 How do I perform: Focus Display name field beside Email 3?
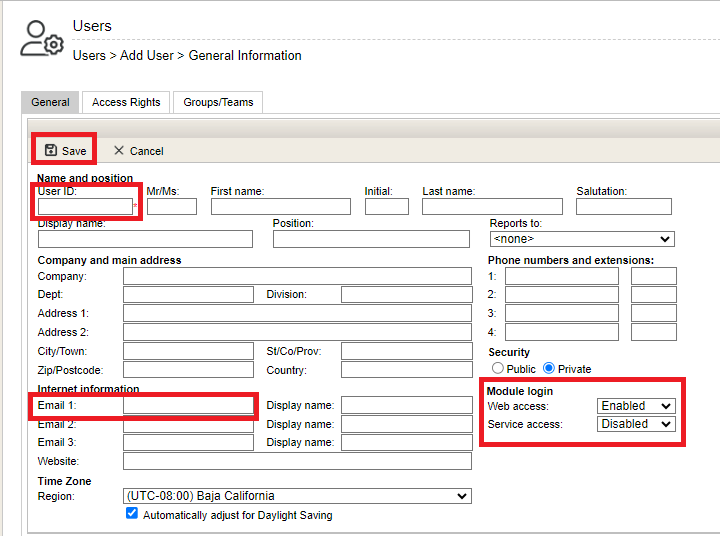(x=407, y=442)
